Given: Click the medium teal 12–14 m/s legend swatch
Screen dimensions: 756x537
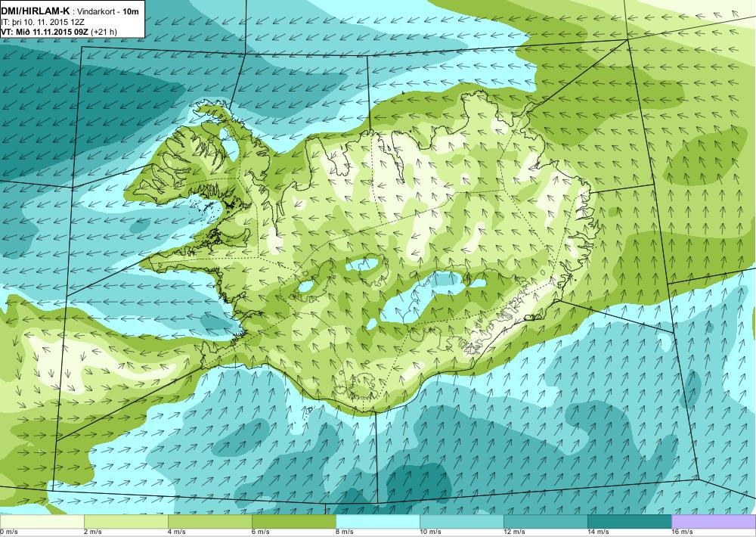Looking at the screenshot, I should [x=546, y=522].
